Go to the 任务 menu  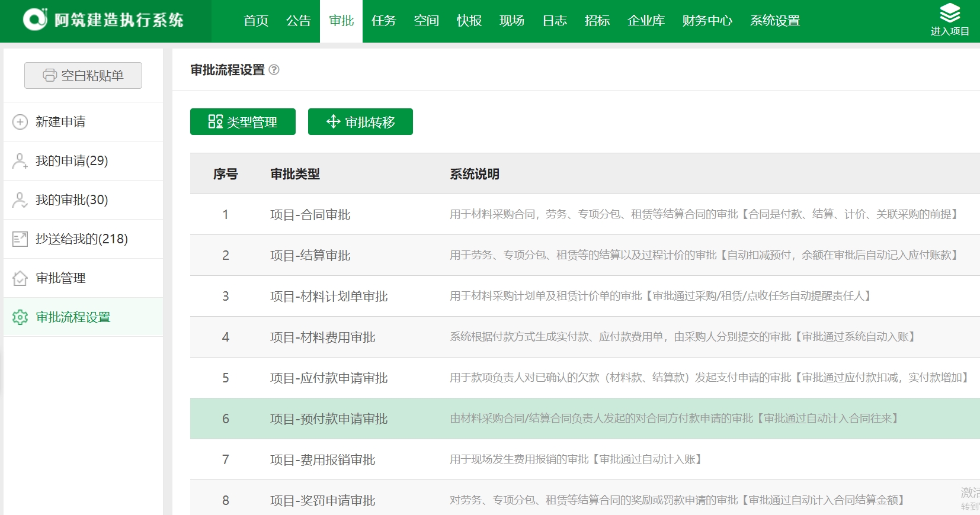(384, 21)
